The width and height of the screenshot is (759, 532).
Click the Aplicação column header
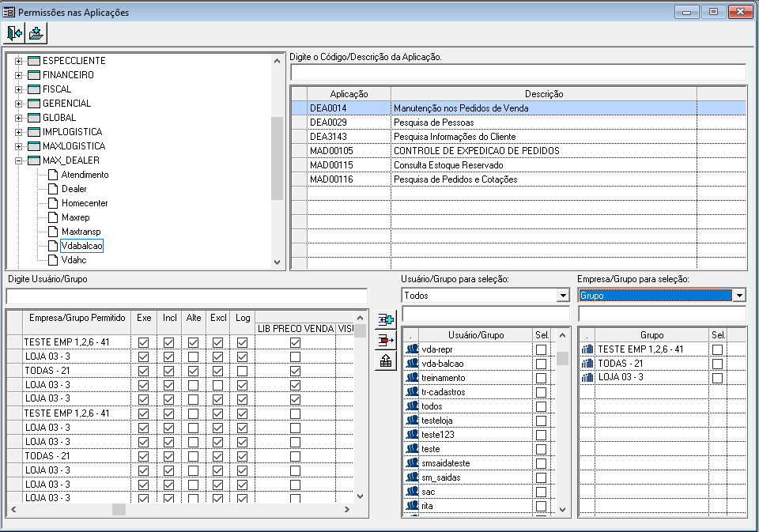(x=349, y=94)
